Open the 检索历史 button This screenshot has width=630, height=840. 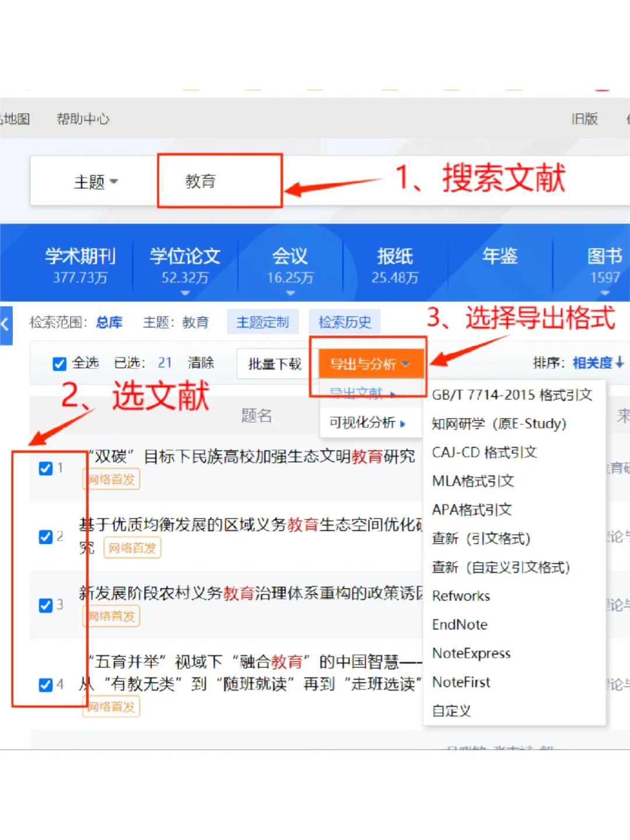click(x=344, y=322)
